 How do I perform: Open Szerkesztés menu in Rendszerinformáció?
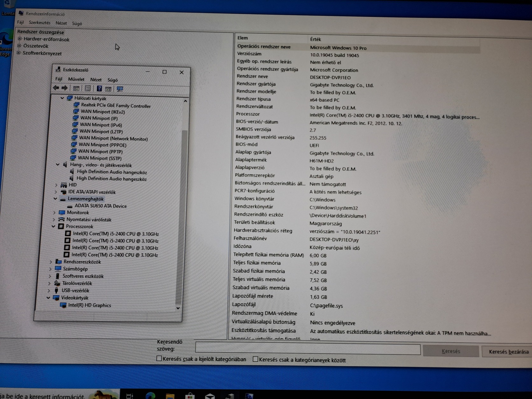point(39,23)
